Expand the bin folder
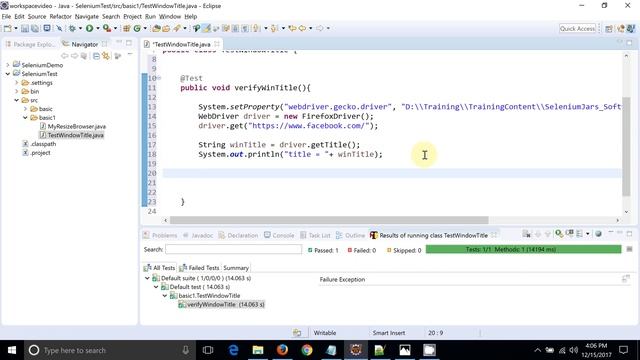 click(x=16, y=91)
